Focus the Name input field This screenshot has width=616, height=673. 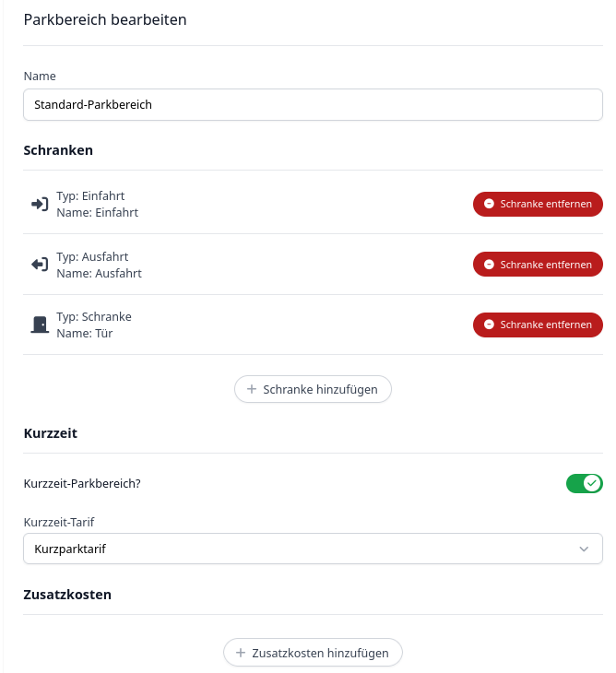[x=313, y=105]
